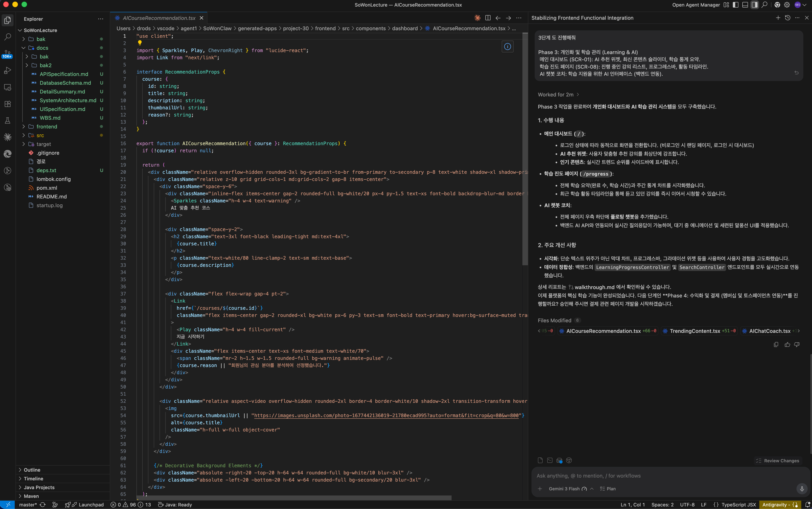The width and height of the screenshot is (812, 509).
Task: Open Explorer more actions ellipsis
Action: (100, 19)
